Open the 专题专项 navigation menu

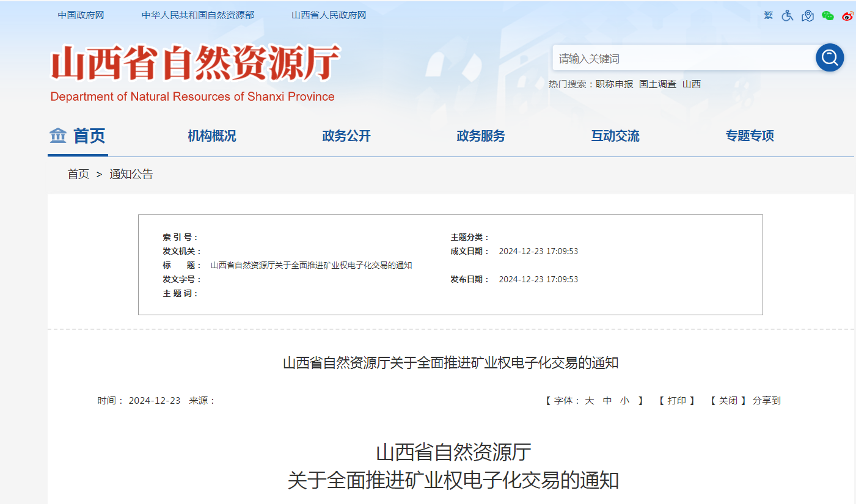[x=749, y=136]
